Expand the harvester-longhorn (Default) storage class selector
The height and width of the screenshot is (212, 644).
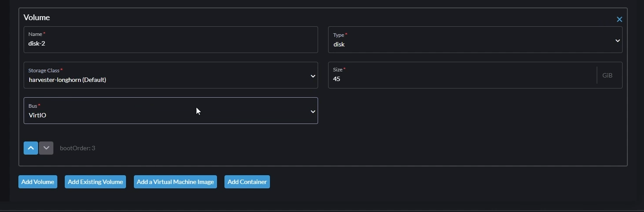(x=171, y=75)
